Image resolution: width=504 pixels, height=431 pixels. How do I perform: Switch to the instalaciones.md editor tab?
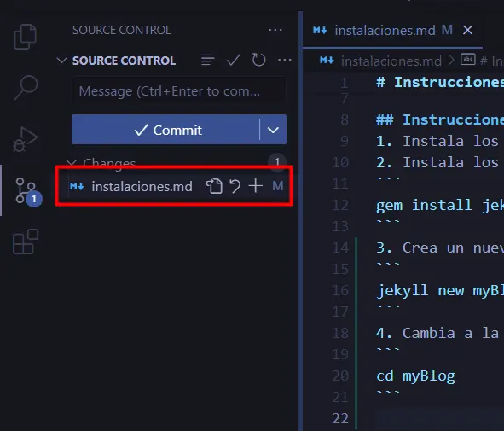pyautogui.click(x=385, y=31)
